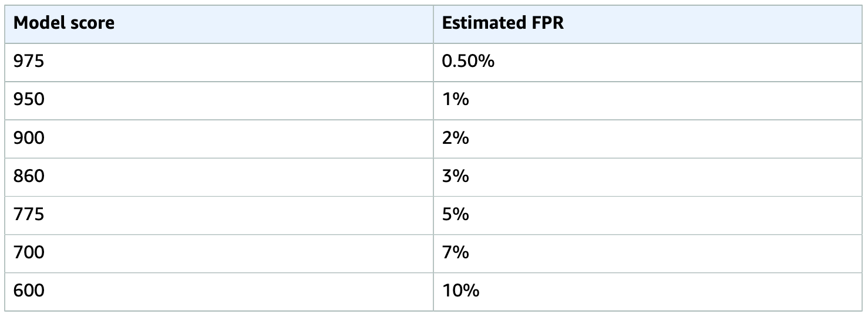The width and height of the screenshot is (868, 317).
Task: Click the 3% FPR value
Action: coord(456,176)
